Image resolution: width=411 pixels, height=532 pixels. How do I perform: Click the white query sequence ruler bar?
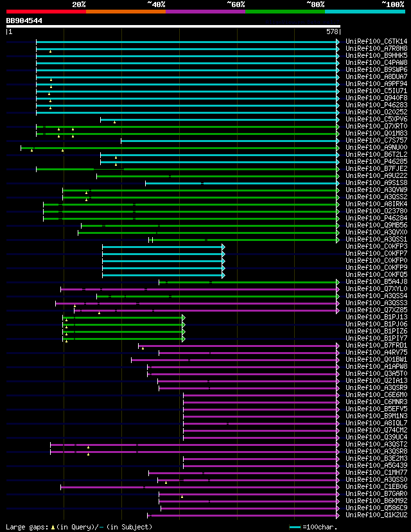[x=173, y=26]
